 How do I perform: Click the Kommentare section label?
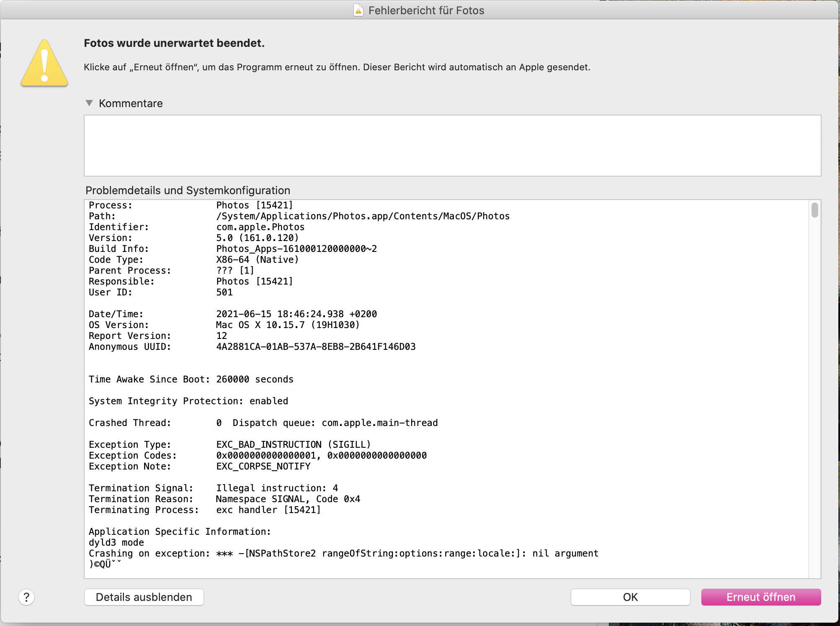[x=131, y=103]
